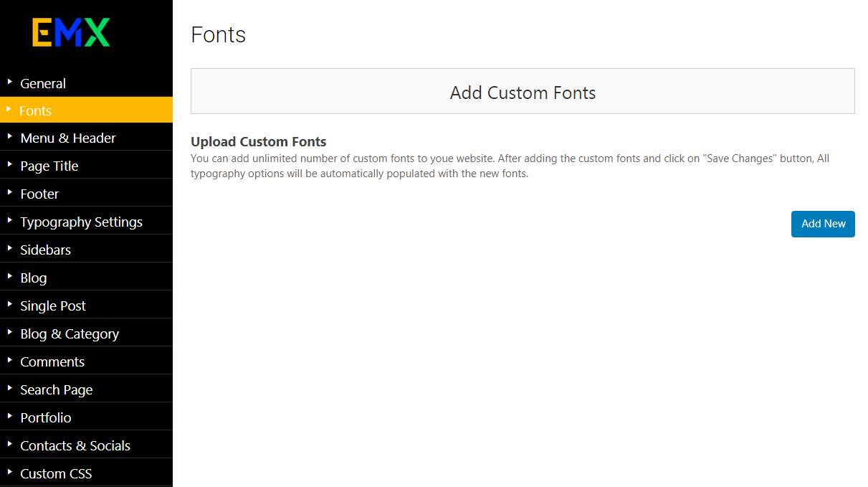
Task: Open Blog & Category settings
Action: [x=70, y=334]
